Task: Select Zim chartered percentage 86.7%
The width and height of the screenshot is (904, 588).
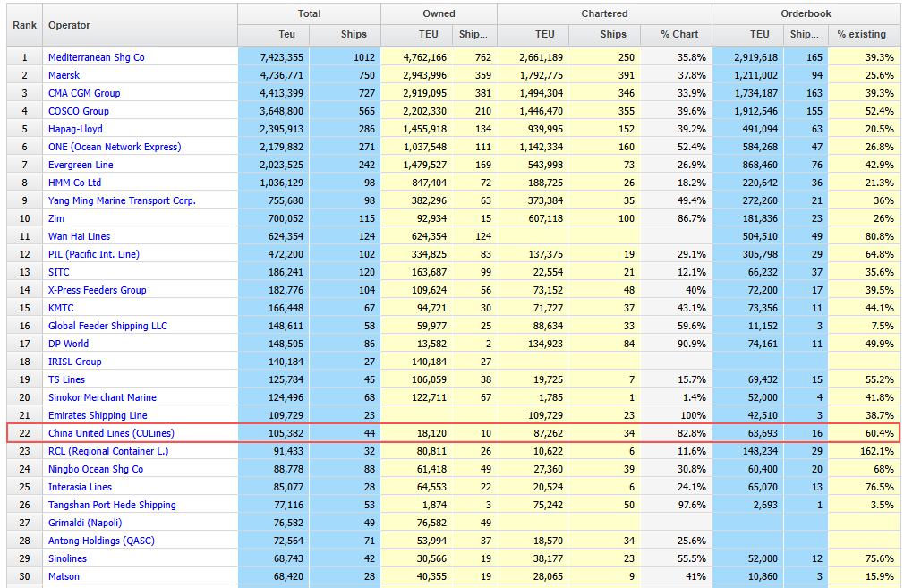Action: point(692,217)
